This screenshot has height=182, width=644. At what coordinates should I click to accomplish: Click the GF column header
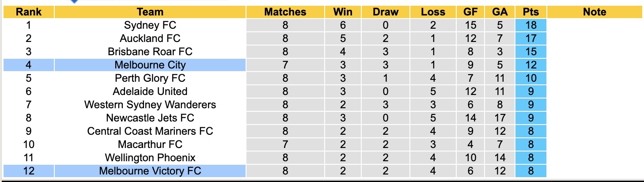470,12
